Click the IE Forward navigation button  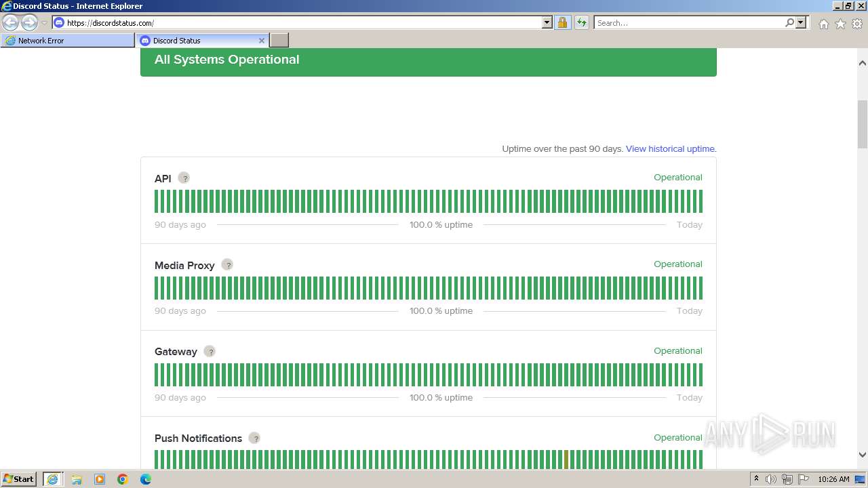point(29,23)
